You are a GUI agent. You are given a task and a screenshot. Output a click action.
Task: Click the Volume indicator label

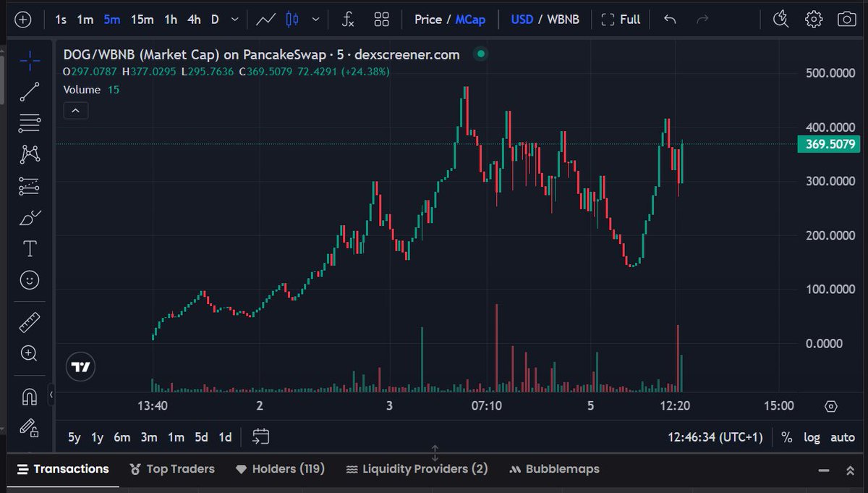coord(82,90)
